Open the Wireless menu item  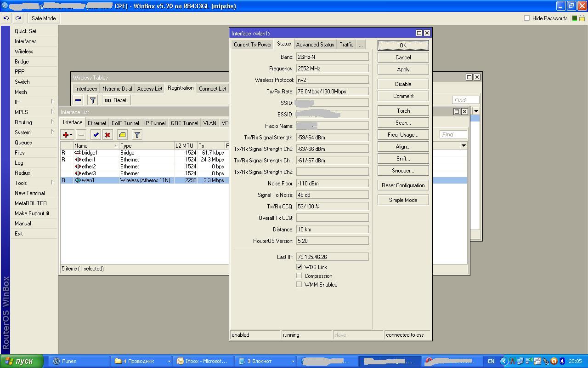click(x=24, y=52)
